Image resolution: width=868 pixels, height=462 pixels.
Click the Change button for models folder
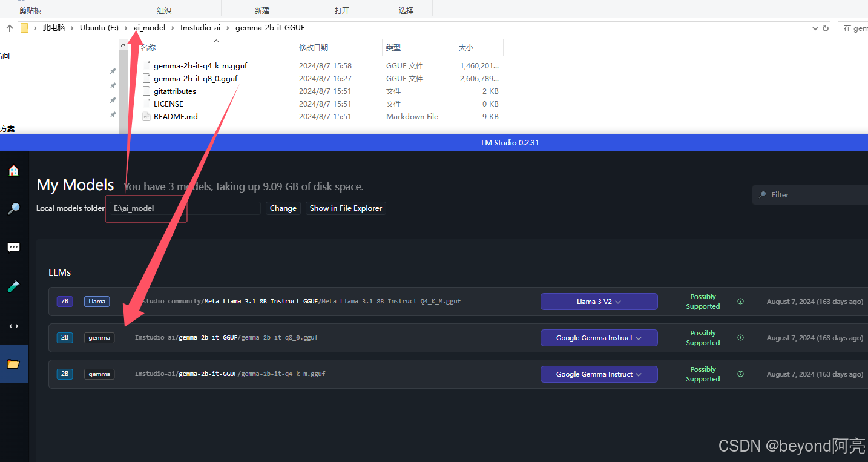[x=283, y=208]
